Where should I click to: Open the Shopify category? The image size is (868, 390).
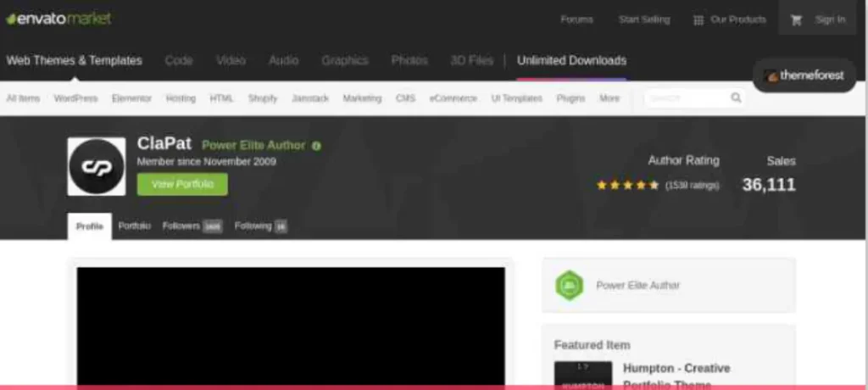click(263, 98)
